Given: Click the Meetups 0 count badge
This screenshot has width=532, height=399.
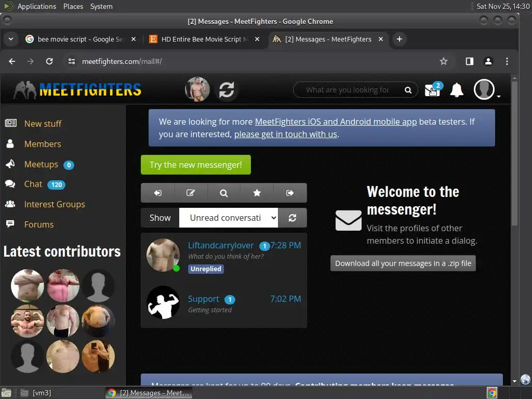Looking at the screenshot, I should click(69, 165).
